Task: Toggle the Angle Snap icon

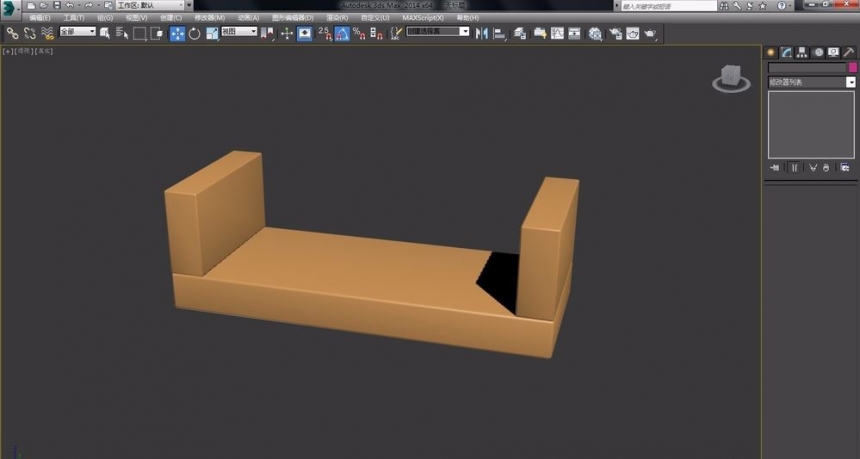Action: click(342, 34)
